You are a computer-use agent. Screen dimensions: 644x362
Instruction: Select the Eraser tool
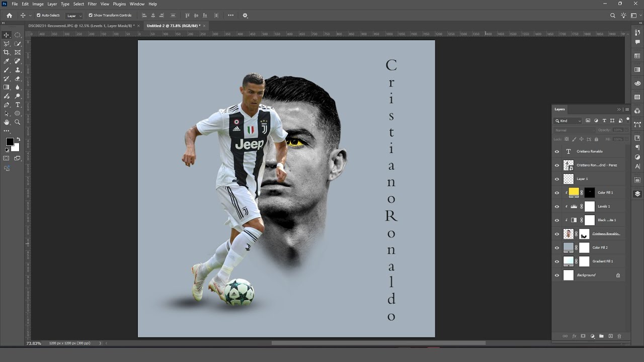(18, 78)
